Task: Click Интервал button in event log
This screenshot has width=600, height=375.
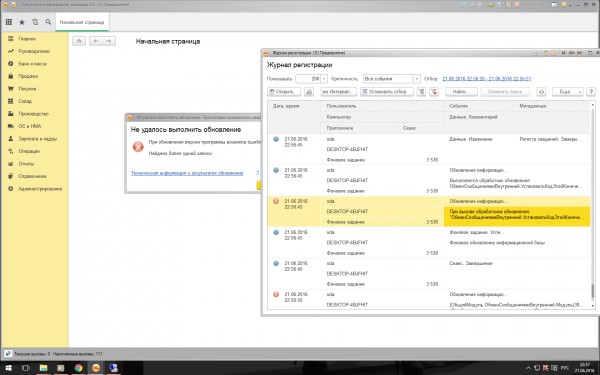Action: [x=339, y=92]
